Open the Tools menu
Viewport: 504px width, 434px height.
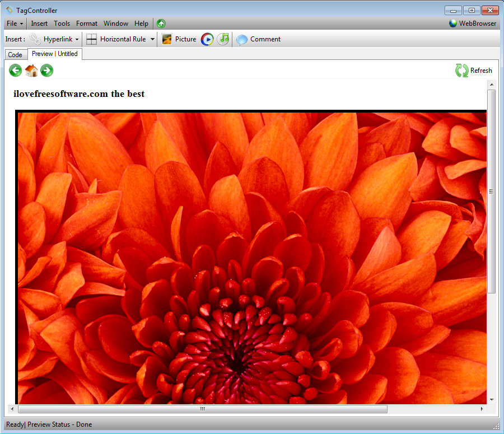click(62, 24)
